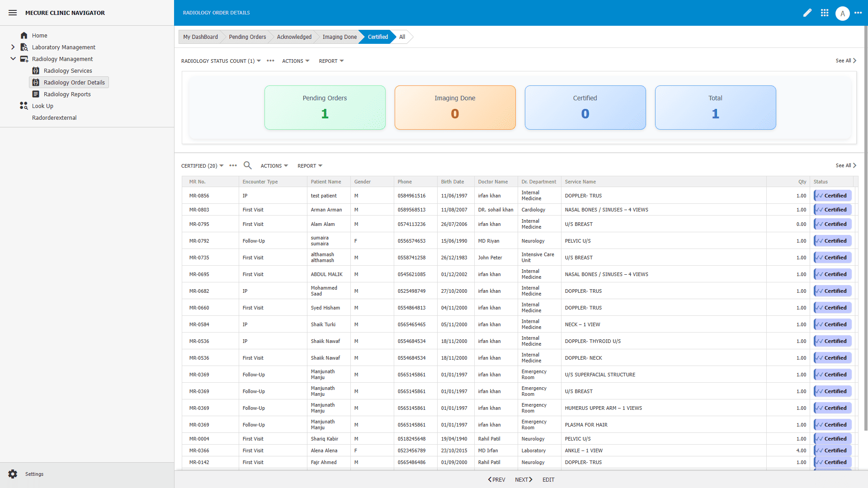Click the Radiology Services icon in the sidebar
868x488 pixels.
click(x=35, y=70)
